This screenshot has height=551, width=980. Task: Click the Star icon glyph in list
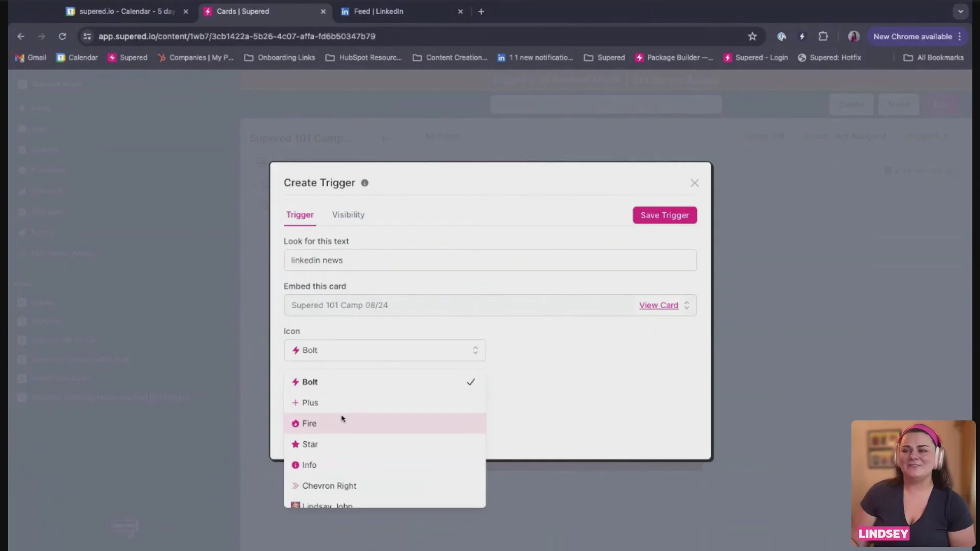[x=295, y=444]
